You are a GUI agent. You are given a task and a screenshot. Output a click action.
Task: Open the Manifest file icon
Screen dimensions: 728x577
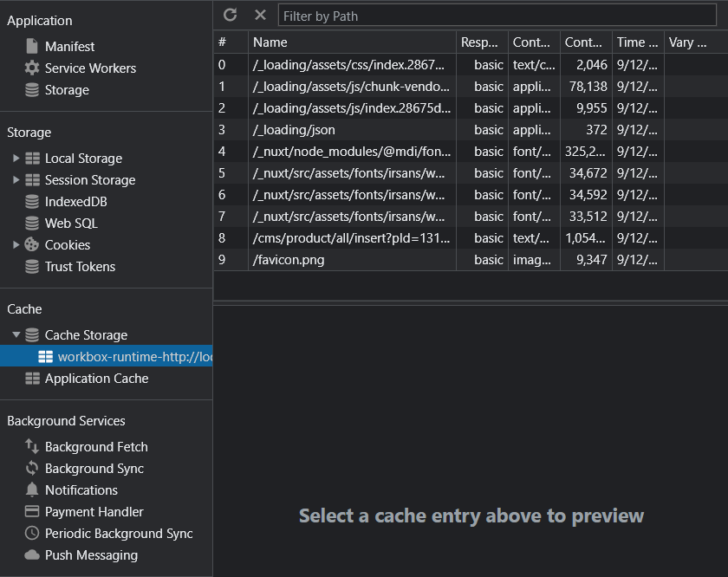coord(32,46)
